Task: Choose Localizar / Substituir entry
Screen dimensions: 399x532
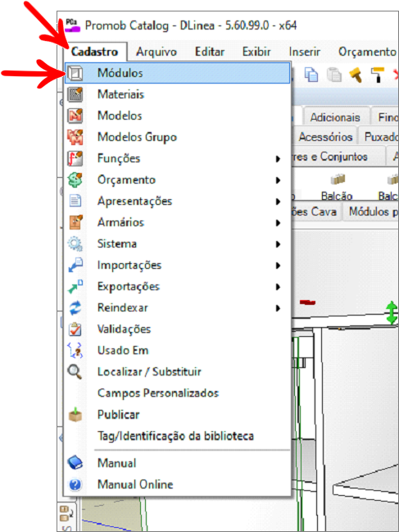Action: pos(177,372)
